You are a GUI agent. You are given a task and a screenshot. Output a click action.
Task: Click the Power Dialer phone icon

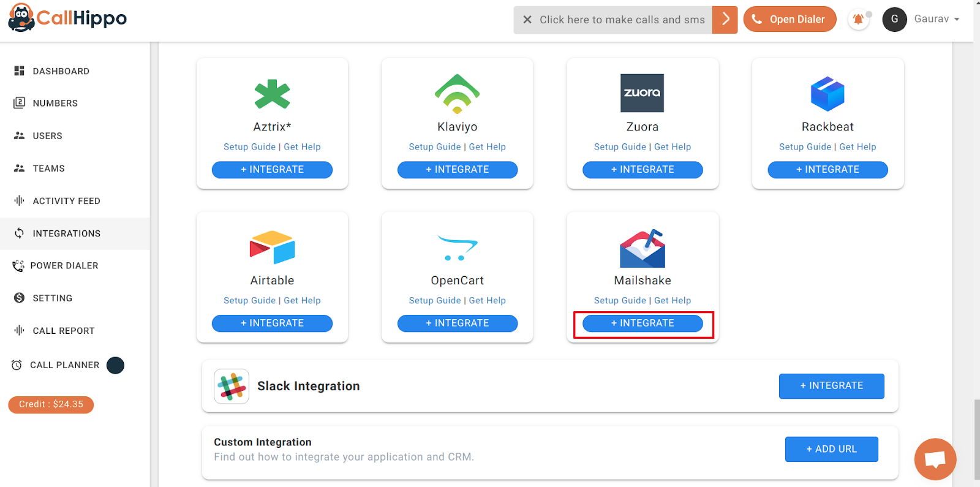pos(18,266)
